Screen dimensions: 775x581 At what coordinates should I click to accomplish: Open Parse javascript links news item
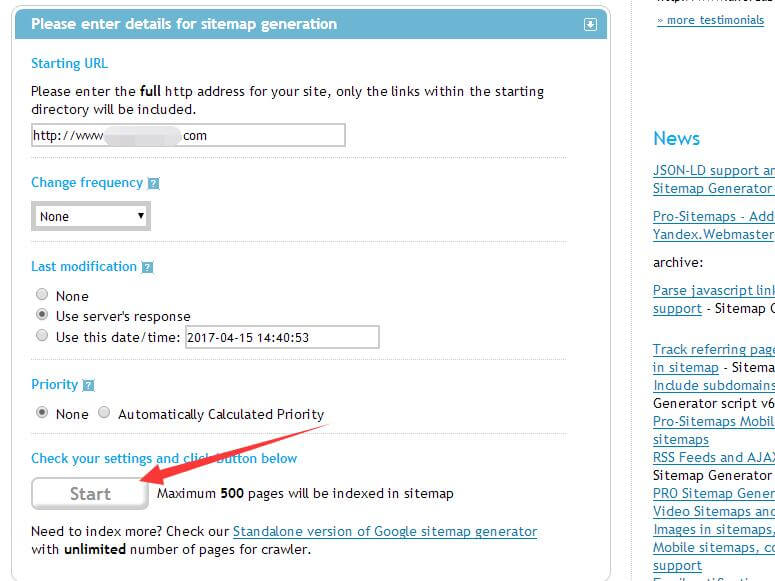coord(713,290)
